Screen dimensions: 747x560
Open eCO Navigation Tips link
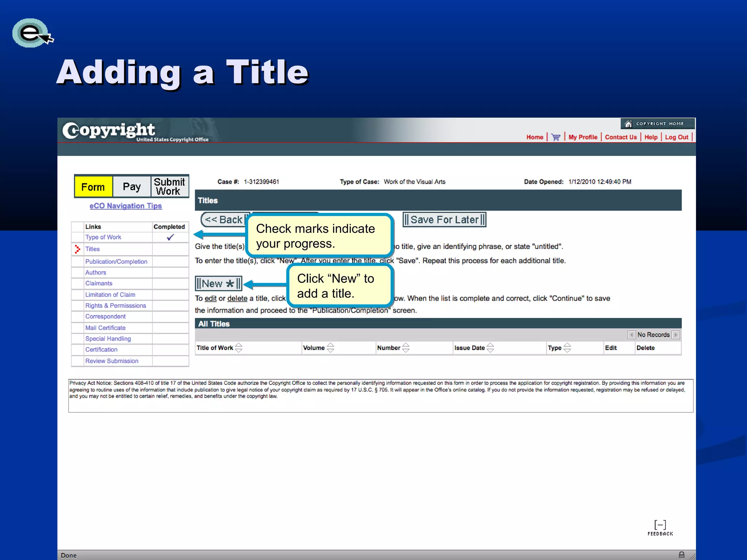click(126, 206)
